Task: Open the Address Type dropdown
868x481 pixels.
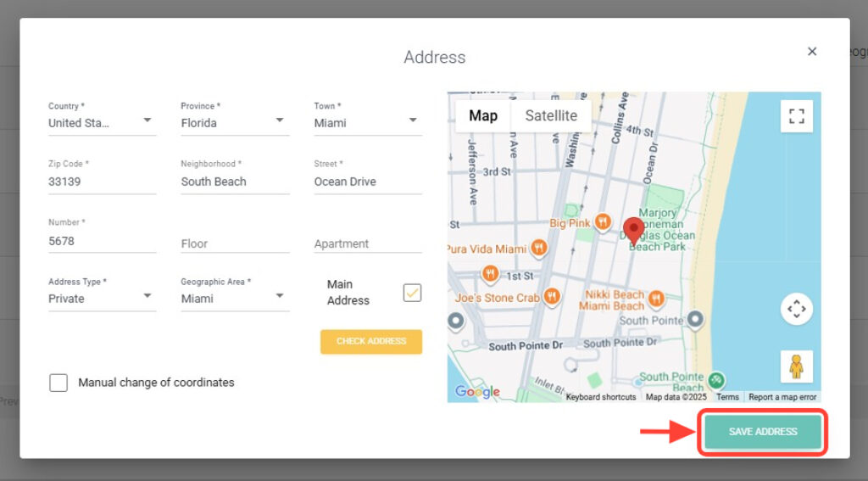Action: pyautogui.click(x=102, y=299)
